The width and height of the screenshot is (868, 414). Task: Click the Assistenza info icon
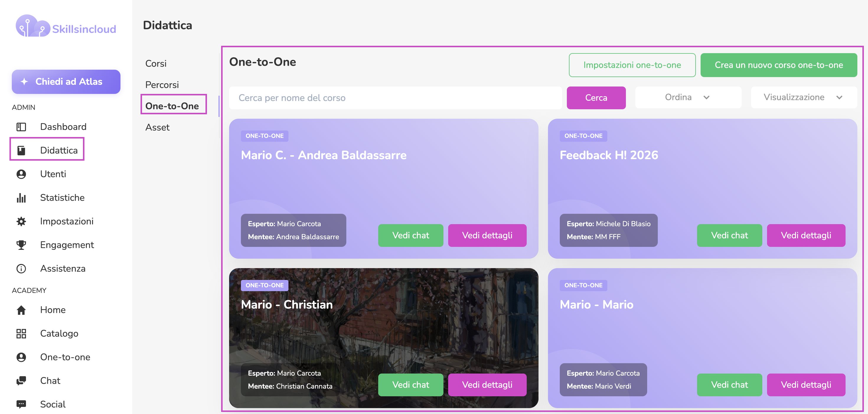tap(21, 268)
